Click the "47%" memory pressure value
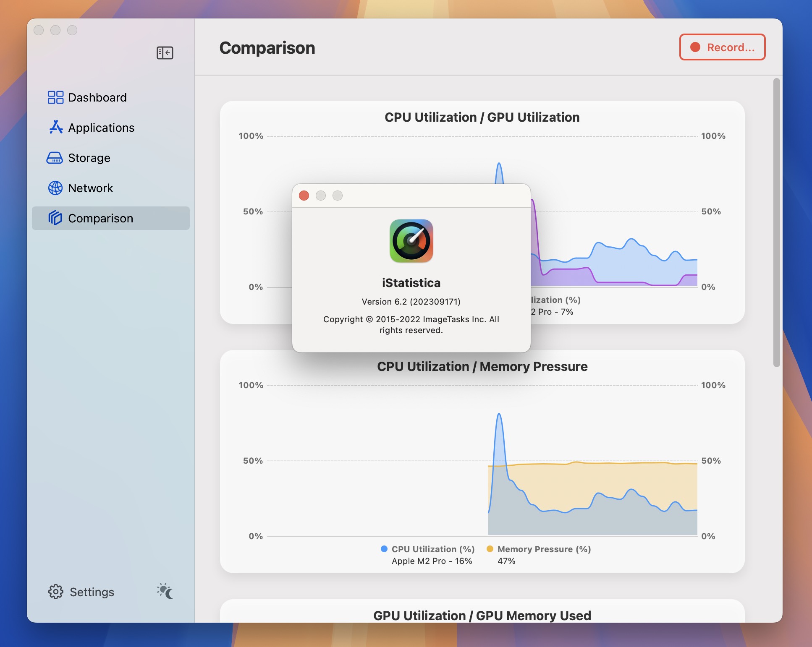812x647 pixels. point(506,561)
